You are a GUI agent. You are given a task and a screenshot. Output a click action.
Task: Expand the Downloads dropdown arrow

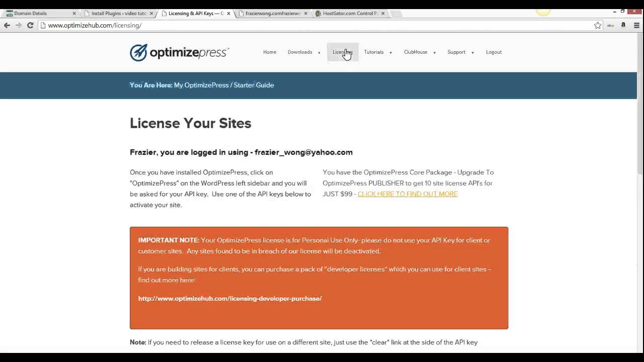pos(319,53)
